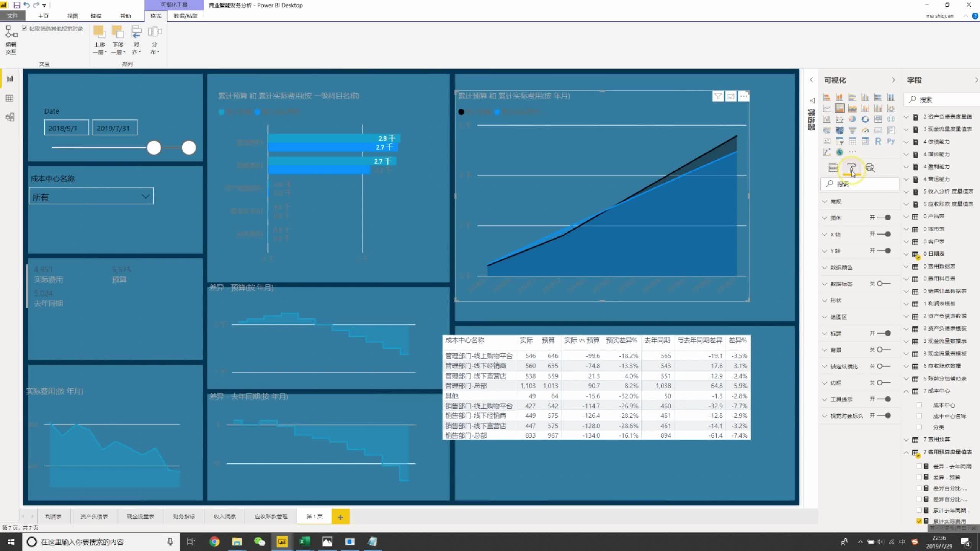The width and height of the screenshot is (980, 551).
Task: Click the end handle of the Date slider
Action: [189, 148]
